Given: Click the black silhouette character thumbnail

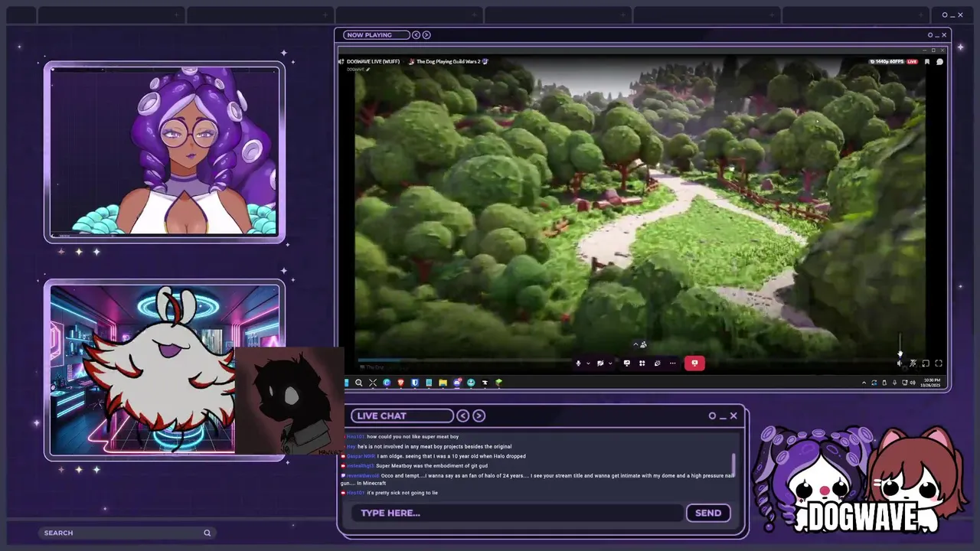Looking at the screenshot, I should coord(289,401).
